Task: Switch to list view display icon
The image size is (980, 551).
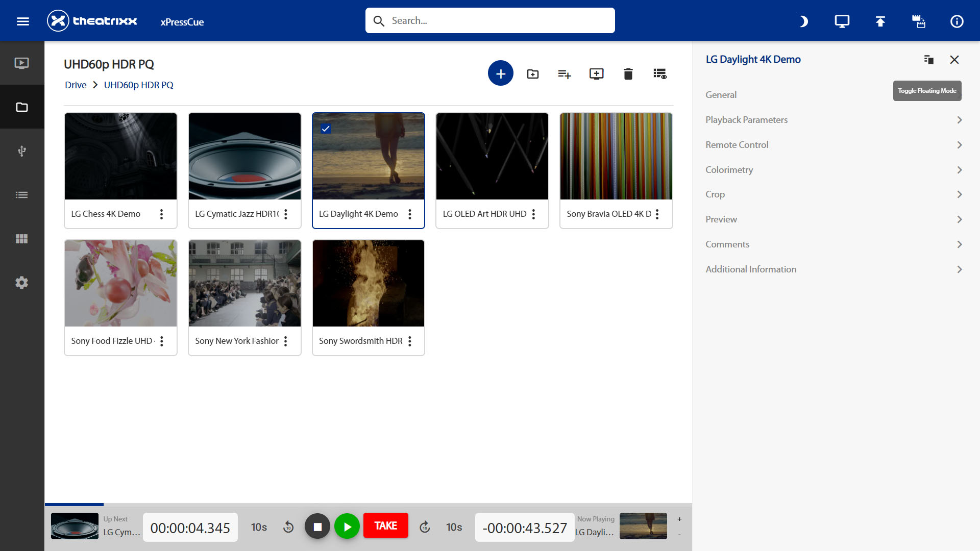Action: click(x=660, y=74)
